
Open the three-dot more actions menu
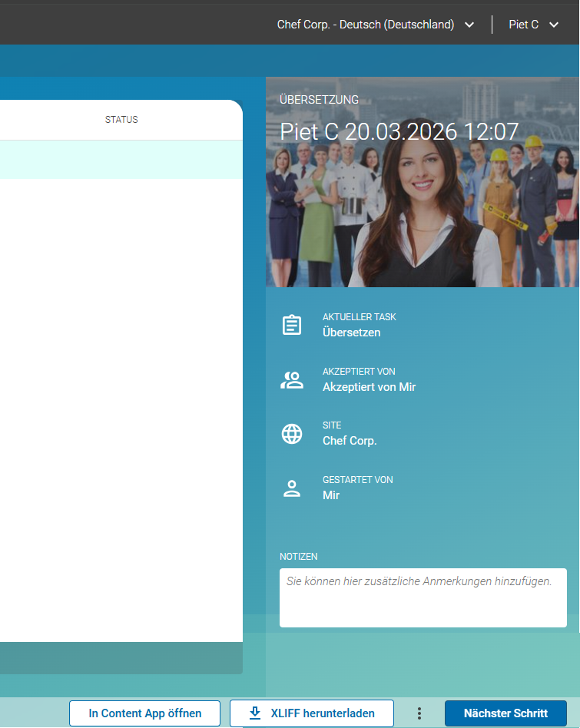[419, 713]
